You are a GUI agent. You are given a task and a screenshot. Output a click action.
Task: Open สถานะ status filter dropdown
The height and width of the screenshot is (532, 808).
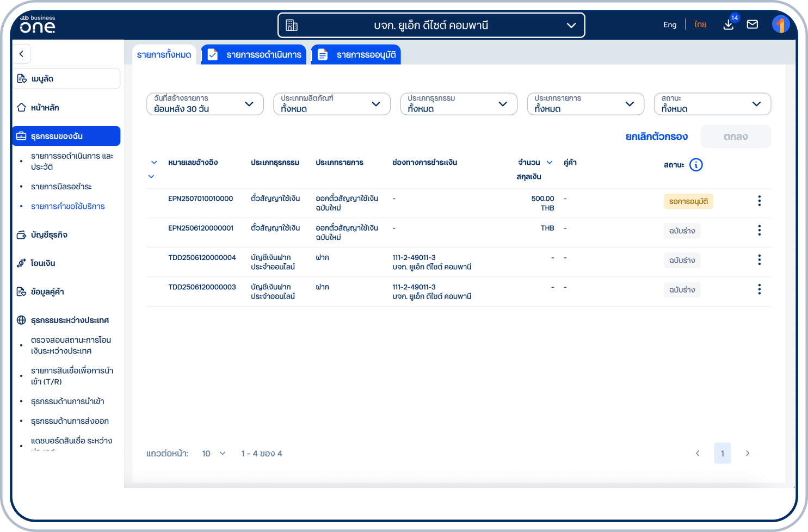(x=712, y=104)
